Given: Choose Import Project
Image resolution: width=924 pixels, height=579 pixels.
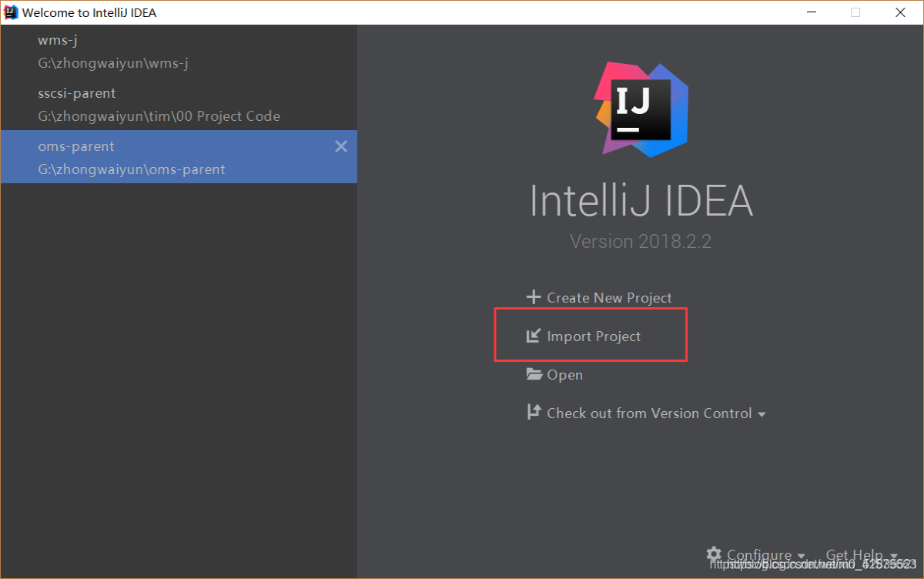Looking at the screenshot, I should [x=594, y=336].
